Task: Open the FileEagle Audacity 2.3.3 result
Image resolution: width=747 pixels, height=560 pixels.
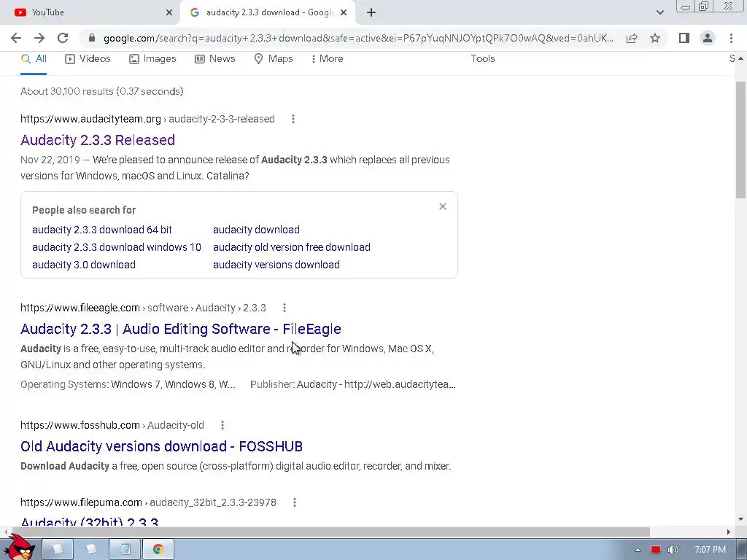Action: (x=181, y=329)
